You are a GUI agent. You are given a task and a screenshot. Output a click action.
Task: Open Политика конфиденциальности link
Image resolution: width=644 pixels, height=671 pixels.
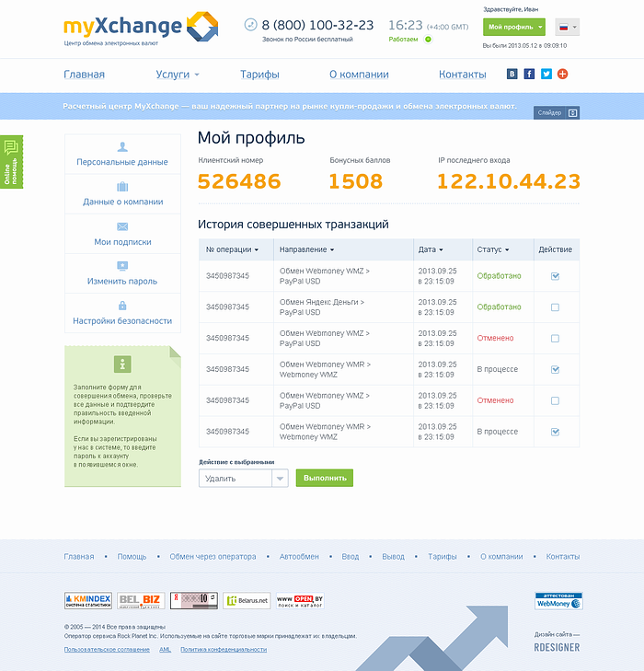click(x=224, y=650)
